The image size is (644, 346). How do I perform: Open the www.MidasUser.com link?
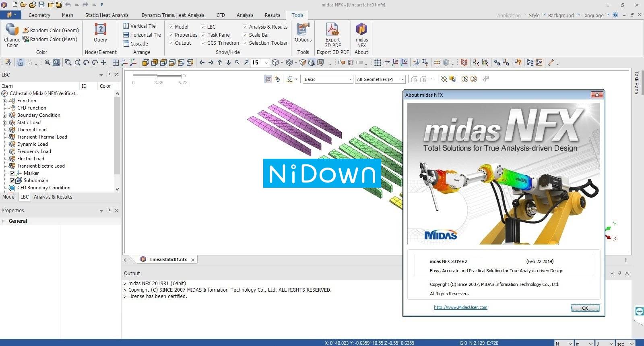click(460, 307)
